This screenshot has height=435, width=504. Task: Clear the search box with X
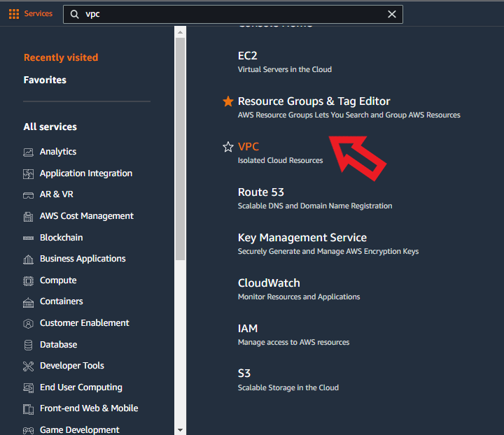(392, 14)
